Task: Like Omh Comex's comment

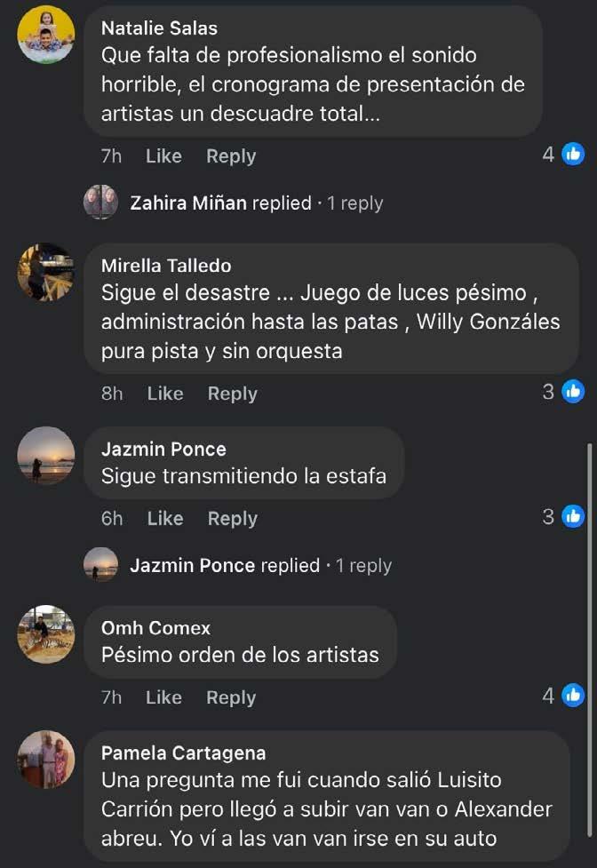Action: click(x=163, y=698)
